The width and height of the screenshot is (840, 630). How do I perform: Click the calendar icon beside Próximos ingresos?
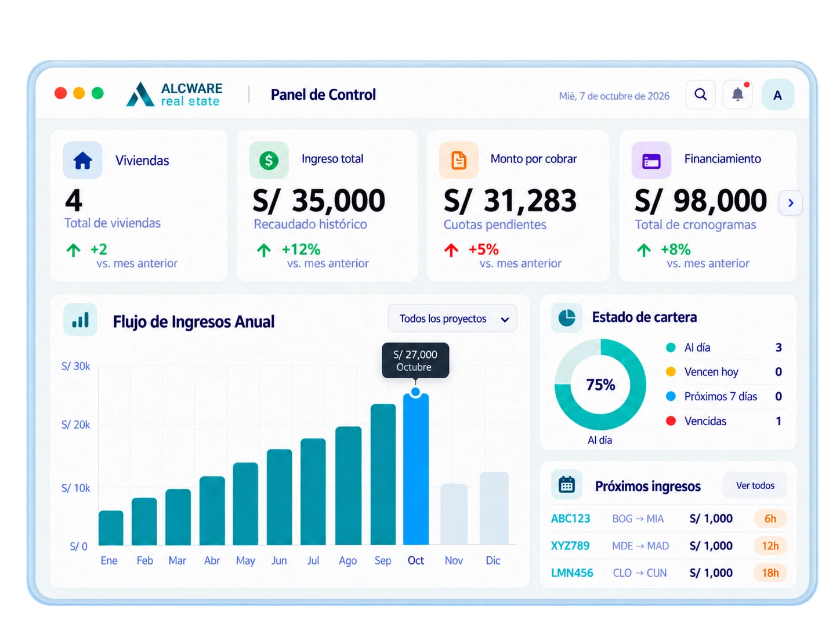[x=567, y=484]
